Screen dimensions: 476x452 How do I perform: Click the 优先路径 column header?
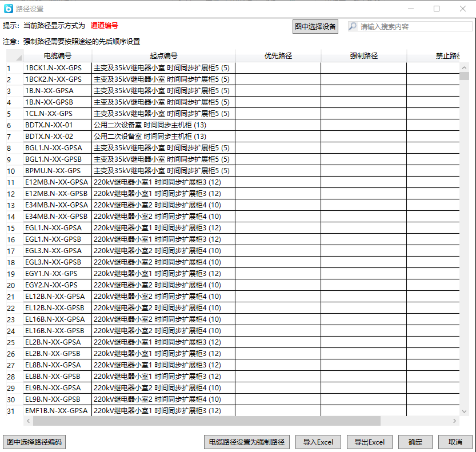pos(278,56)
